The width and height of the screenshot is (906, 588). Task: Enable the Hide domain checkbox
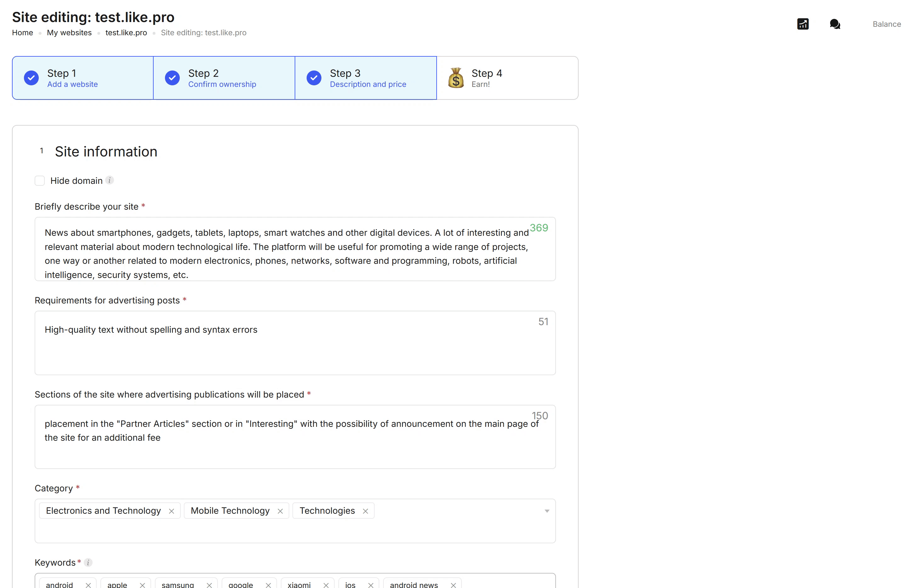click(x=40, y=180)
